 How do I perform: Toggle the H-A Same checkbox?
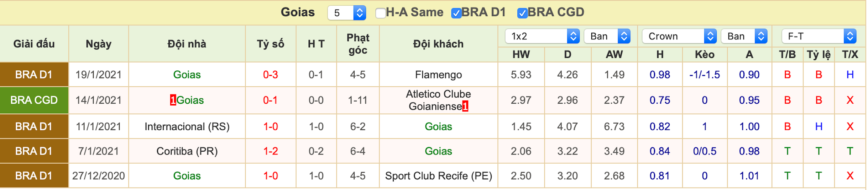pos(381,13)
